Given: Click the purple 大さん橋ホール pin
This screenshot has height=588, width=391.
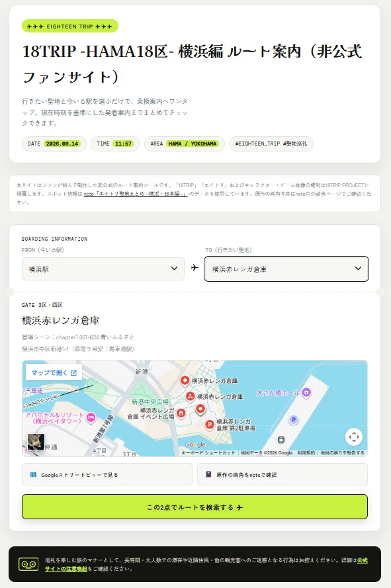Looking at the screenshot, I should (306, 393).
